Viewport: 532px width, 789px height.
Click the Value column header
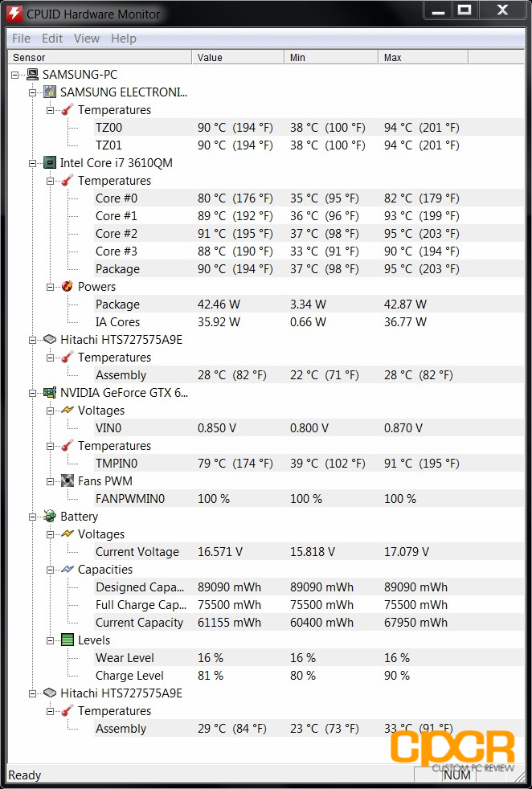[x=238, y=57]
